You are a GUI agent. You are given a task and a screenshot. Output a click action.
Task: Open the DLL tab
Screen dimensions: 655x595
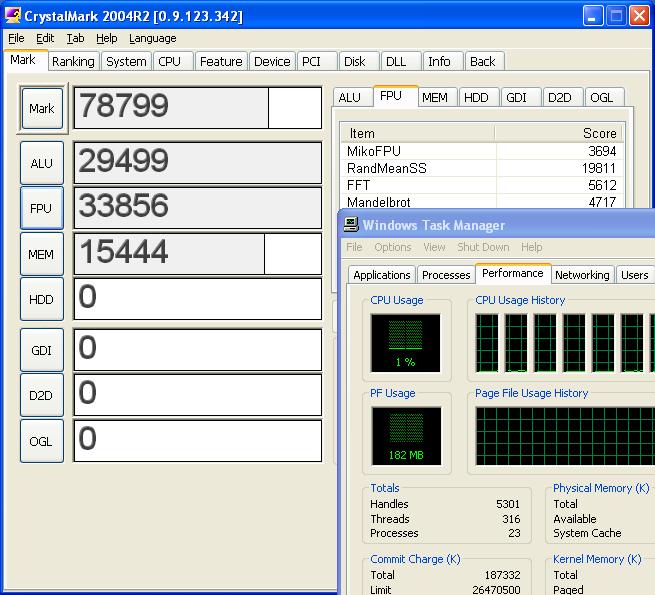(401, 61)
